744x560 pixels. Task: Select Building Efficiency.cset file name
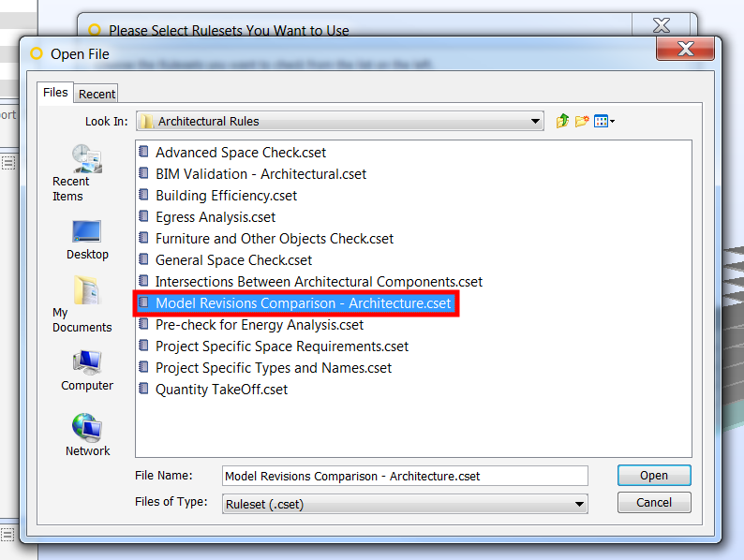click(x=227, y=196)
